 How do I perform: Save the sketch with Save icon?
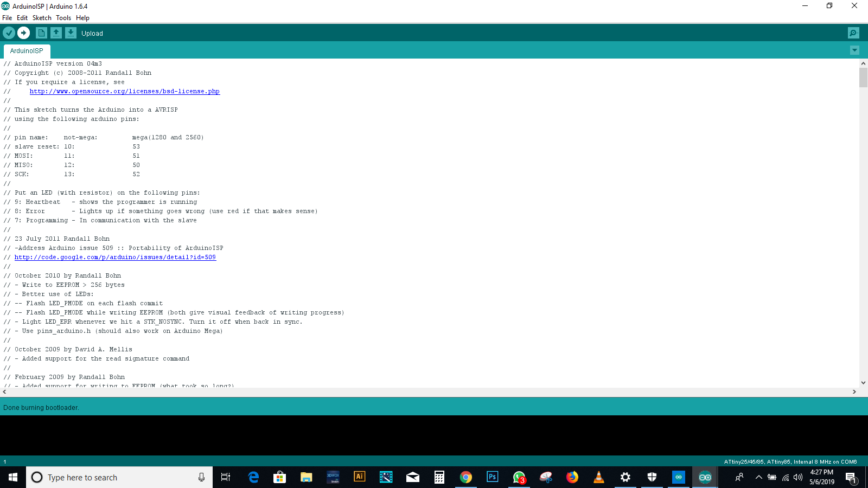[71, 33]
